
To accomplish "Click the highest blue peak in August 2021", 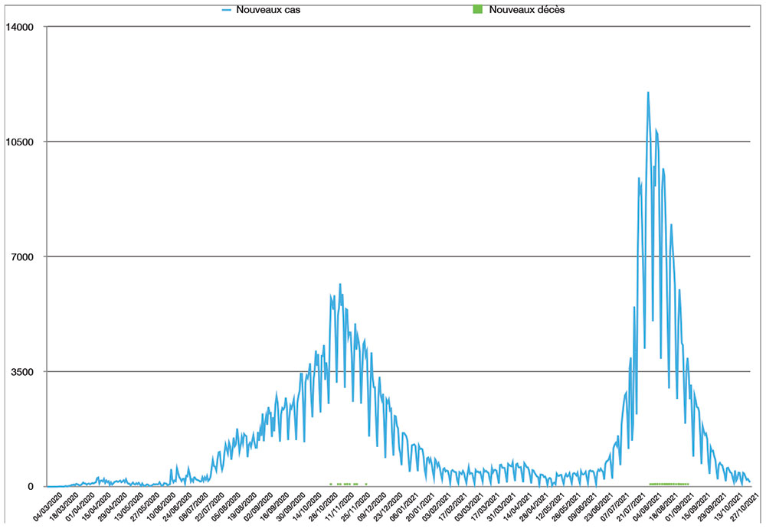I will coord(648,93).
